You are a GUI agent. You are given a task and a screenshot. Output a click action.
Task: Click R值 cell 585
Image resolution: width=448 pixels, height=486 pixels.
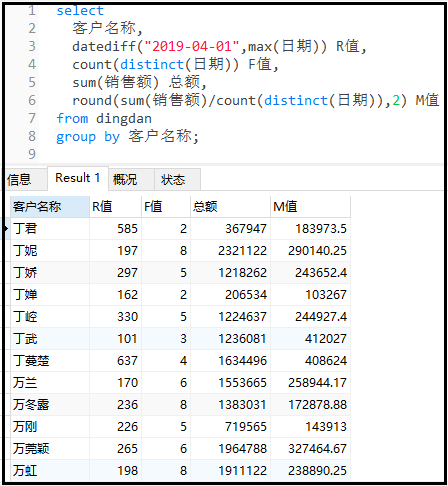115,229
